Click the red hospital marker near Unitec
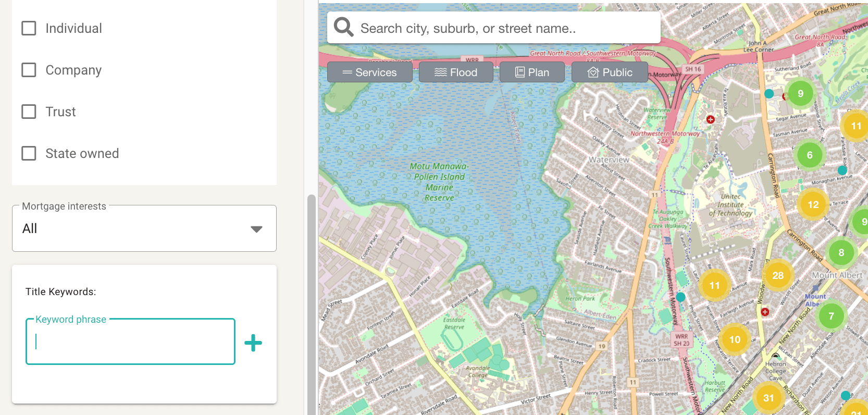This screenshot has width=868, height=415. 710,119
